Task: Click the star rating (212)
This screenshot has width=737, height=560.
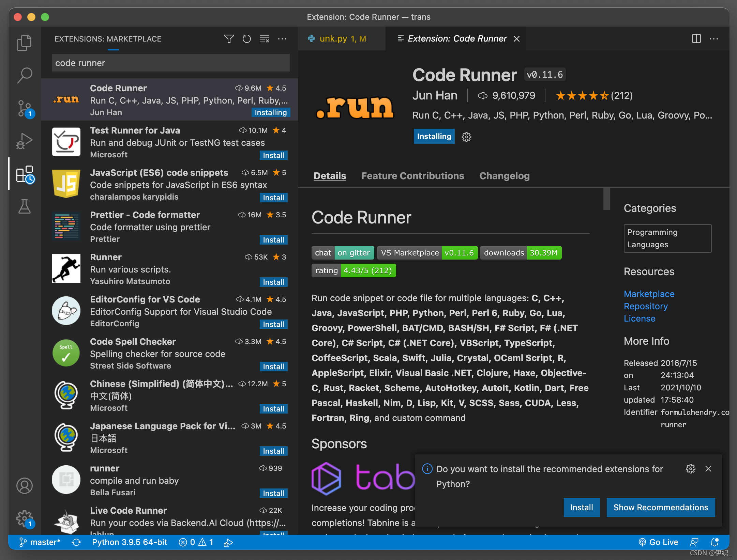Action: [x=594, y=95]
